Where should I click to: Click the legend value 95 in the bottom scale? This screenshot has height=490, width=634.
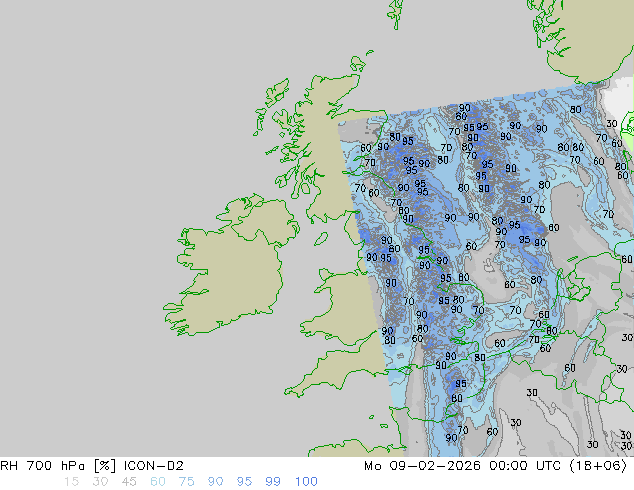(244, 482)
